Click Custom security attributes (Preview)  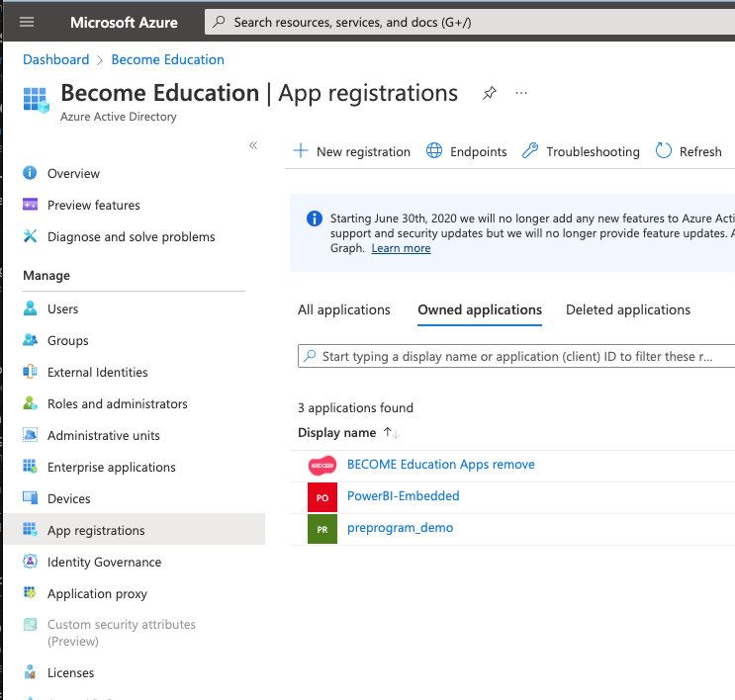122,633
